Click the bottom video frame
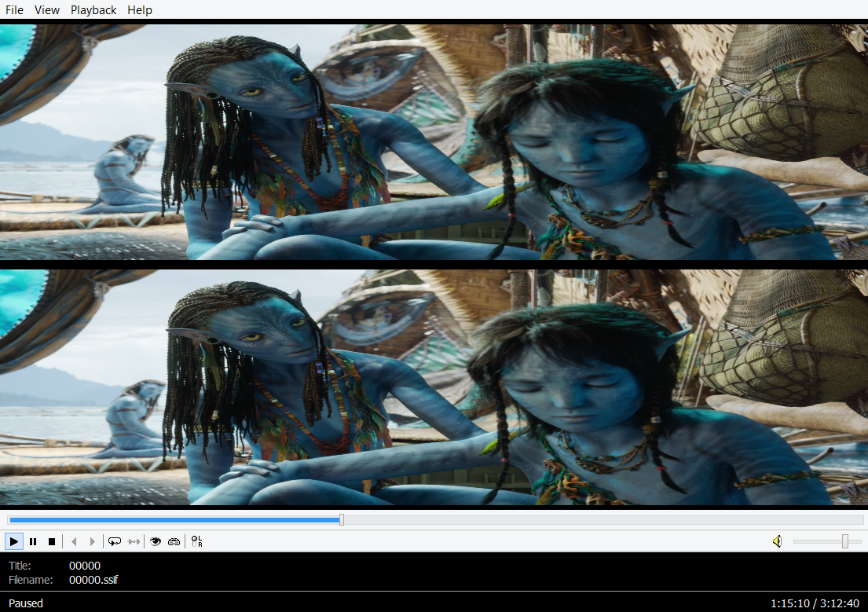Viewport: 868px width, 612px height. 434,387
